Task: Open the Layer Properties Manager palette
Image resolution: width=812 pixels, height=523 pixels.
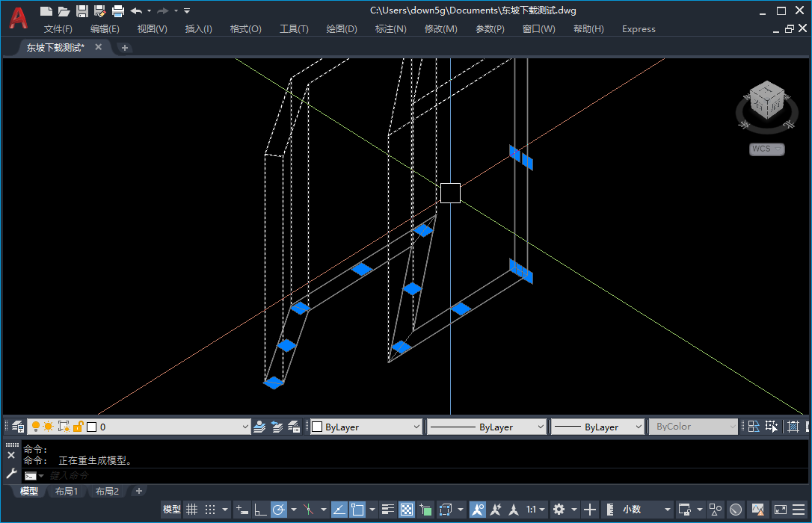Action: pos(16,426)
